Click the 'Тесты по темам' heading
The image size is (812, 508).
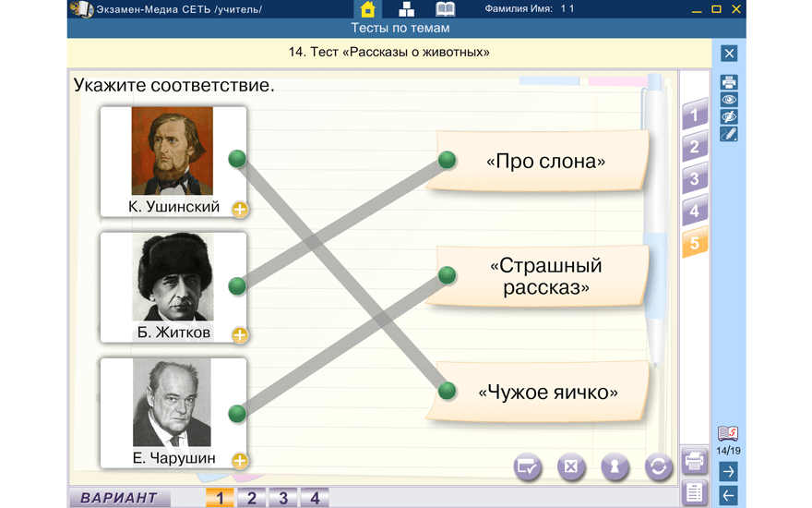point(400,28)
